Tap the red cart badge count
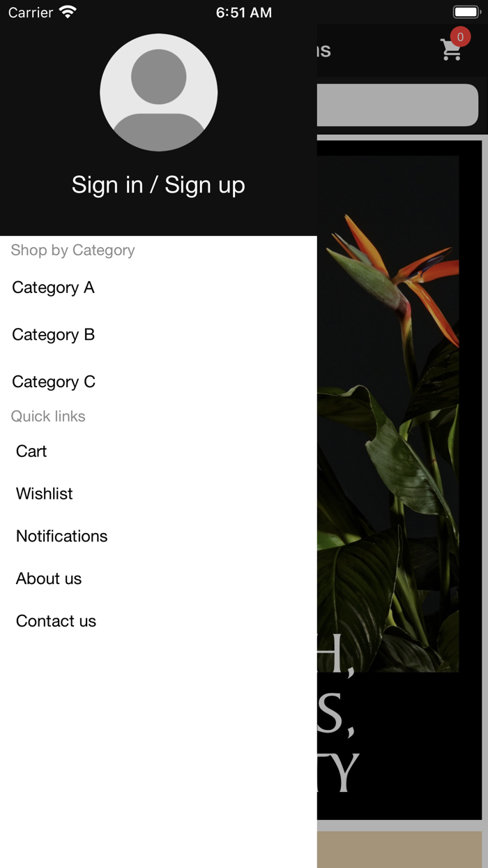Viewport: 488px width, 868px height. (460, 37)
